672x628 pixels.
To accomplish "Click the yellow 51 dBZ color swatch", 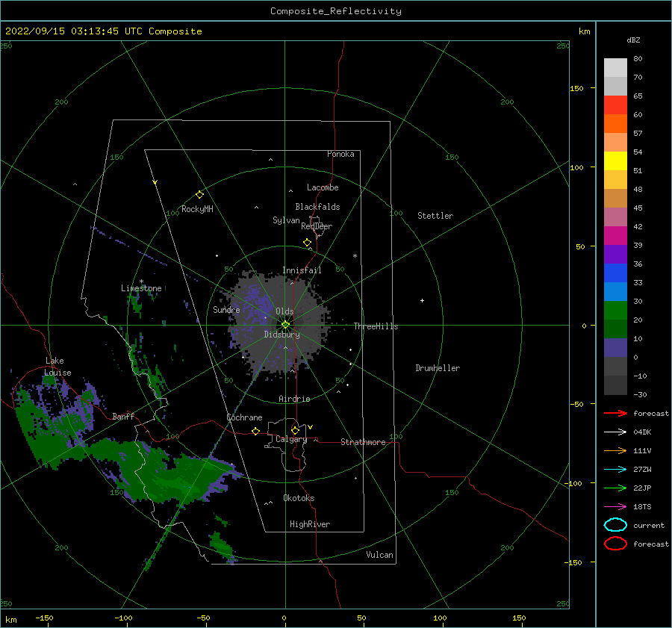I will 615,161.
